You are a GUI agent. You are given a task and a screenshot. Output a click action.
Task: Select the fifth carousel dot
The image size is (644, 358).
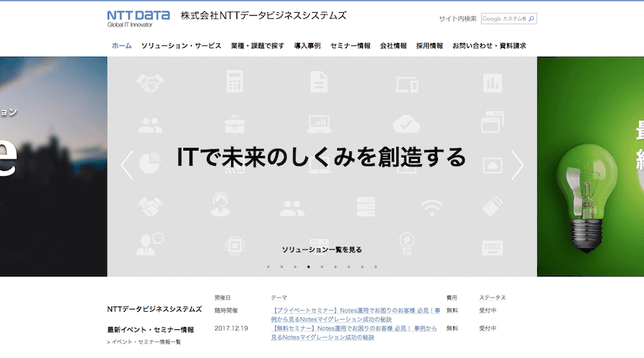(x=322, y=266)
